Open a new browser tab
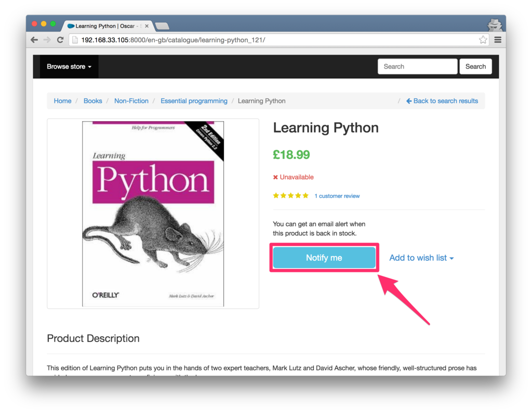 point(162,26)
